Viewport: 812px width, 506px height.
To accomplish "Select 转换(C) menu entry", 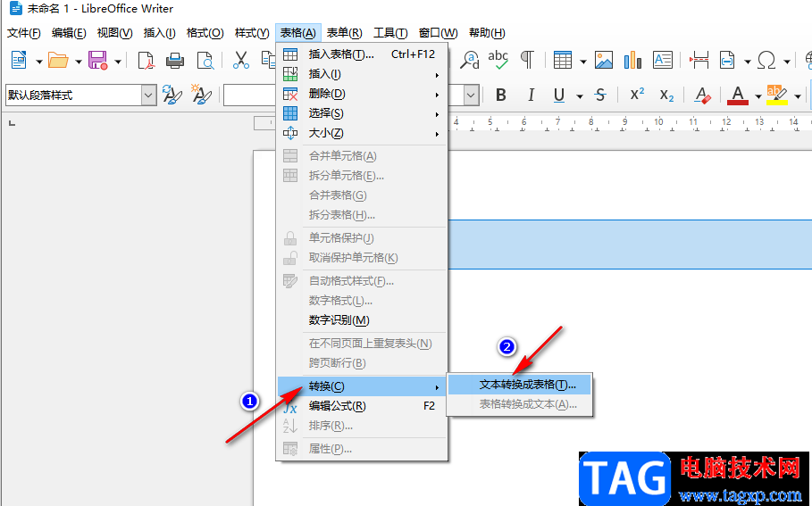I will 362,386.
